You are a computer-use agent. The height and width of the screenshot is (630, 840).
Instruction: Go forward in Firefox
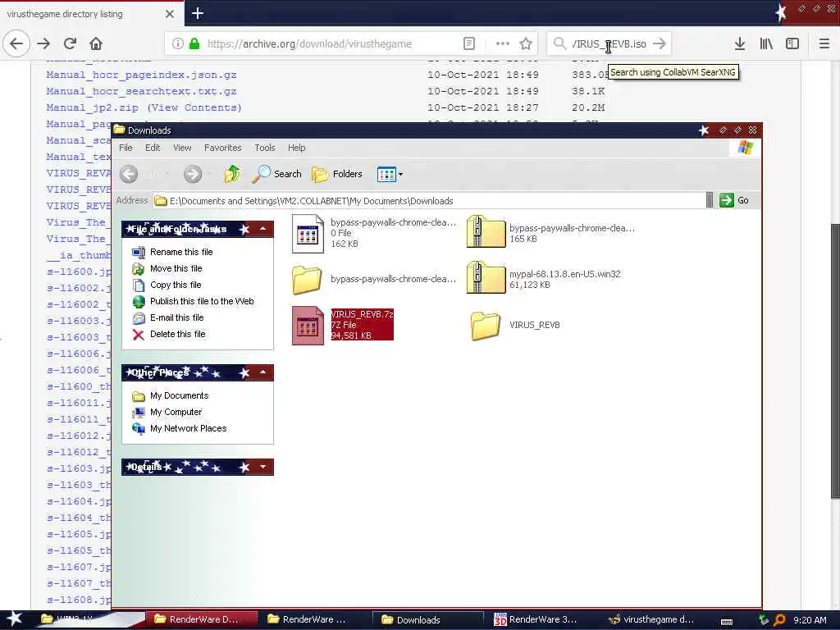coord(43,43)
